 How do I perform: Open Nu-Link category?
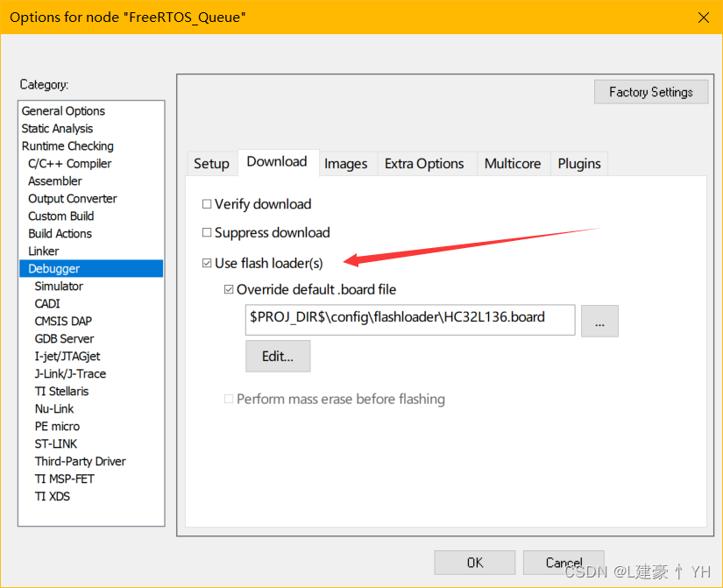(x=91, y=409)
